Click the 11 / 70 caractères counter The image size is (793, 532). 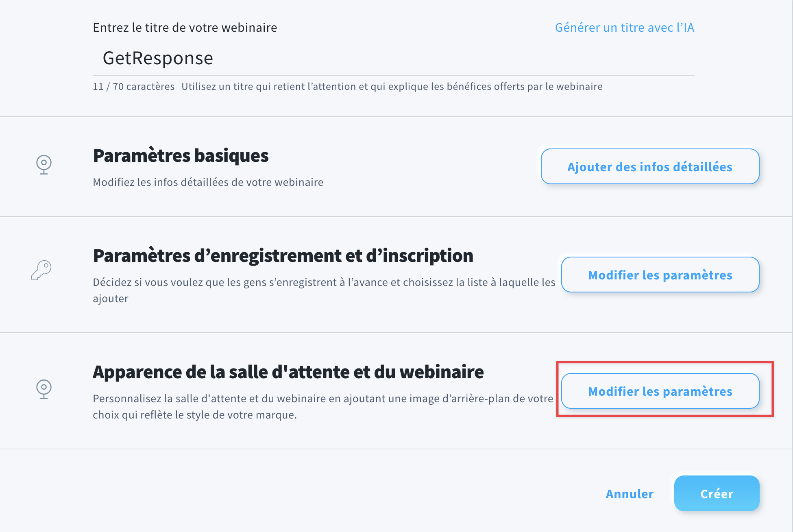click(x=133, y=86)
